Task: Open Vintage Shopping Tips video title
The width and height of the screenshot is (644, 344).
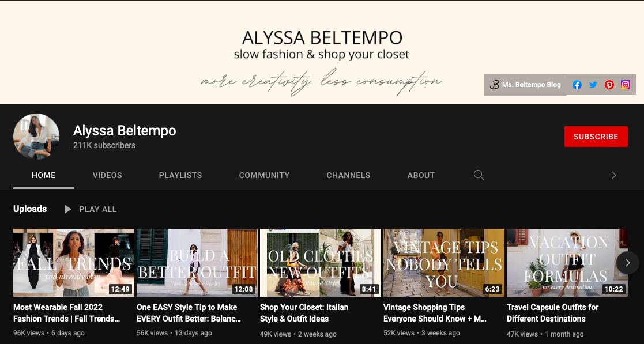Action: point(435,313)
